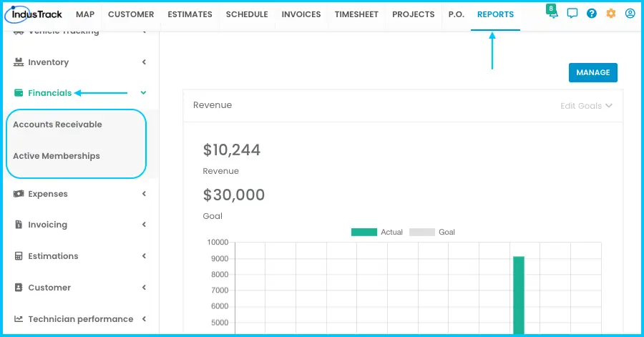Click the Customer contact icon
644x337 pixels.
point(19,288)
